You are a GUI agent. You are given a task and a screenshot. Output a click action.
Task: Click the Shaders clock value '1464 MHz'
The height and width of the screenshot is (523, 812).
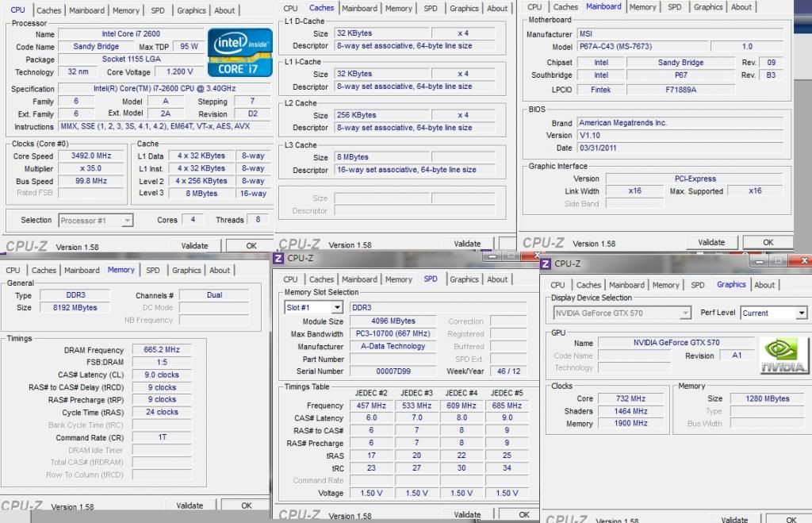tap(630, 411)
